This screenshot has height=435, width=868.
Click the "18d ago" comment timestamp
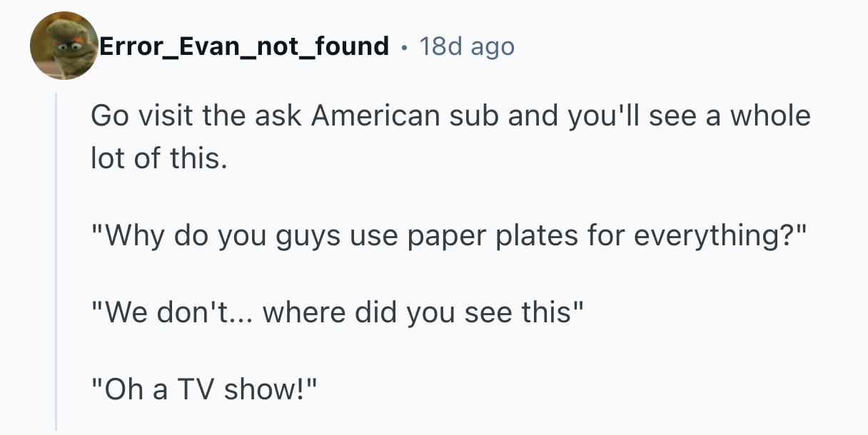click(x=467, y=47)
